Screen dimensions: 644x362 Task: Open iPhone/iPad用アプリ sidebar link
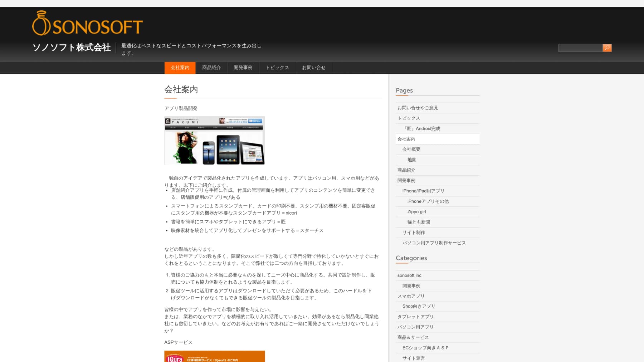pyautogui.click(x=423, y=191)
